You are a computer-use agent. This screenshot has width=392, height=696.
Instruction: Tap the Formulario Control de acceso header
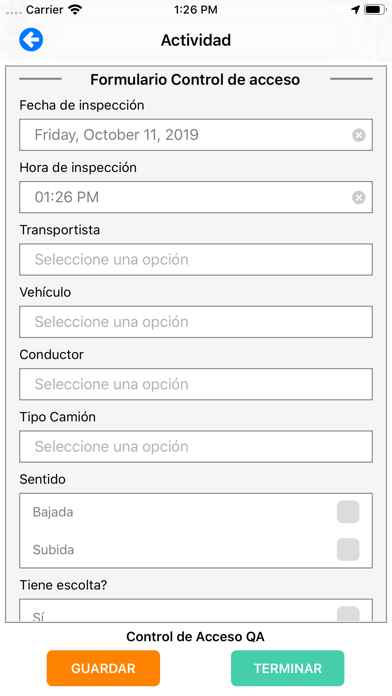pyautogui.click(x=195, y=79)
